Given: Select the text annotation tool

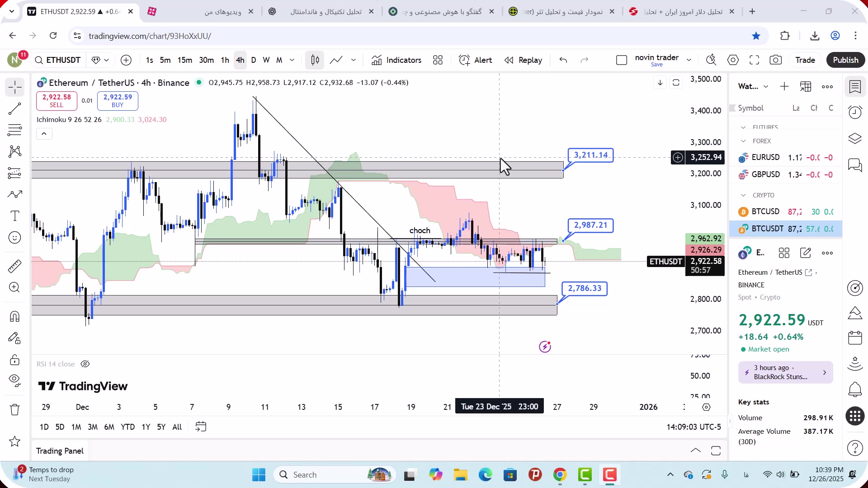Looking at the screenshot, I should (x=14, y=216).
